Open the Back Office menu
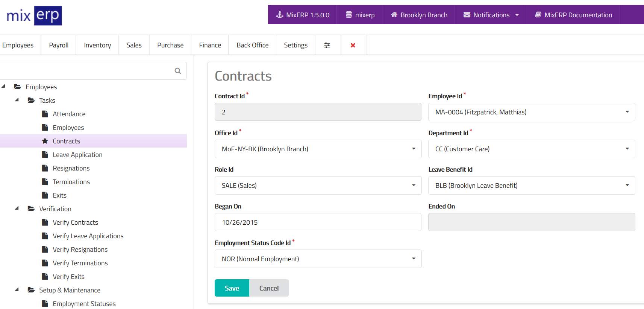Viewport: 644px width, 309px height. pyautogui.click(x=252, y=45)
